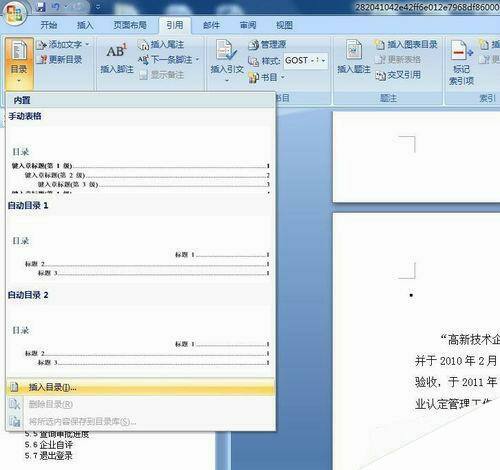Viewport: 500px width, 470px height.
Task: Click the Office button orb
Action: pos(14,13)
